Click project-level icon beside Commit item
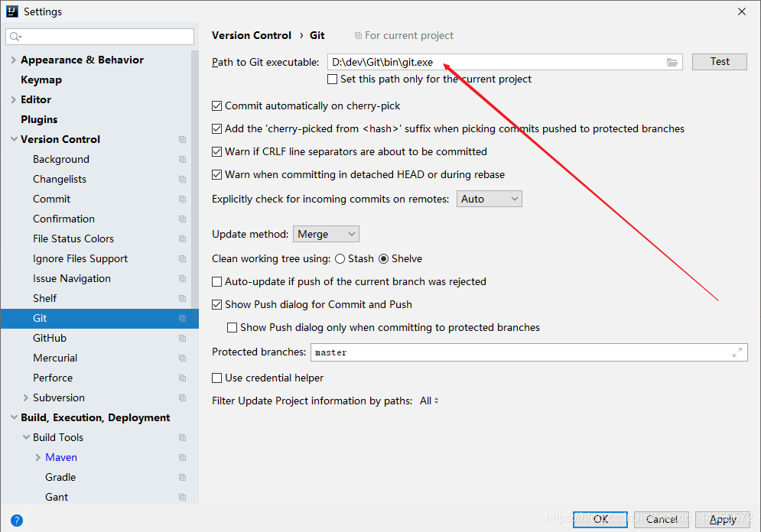The width and height of the screenshot is (761, 532). tap(182, 199)
